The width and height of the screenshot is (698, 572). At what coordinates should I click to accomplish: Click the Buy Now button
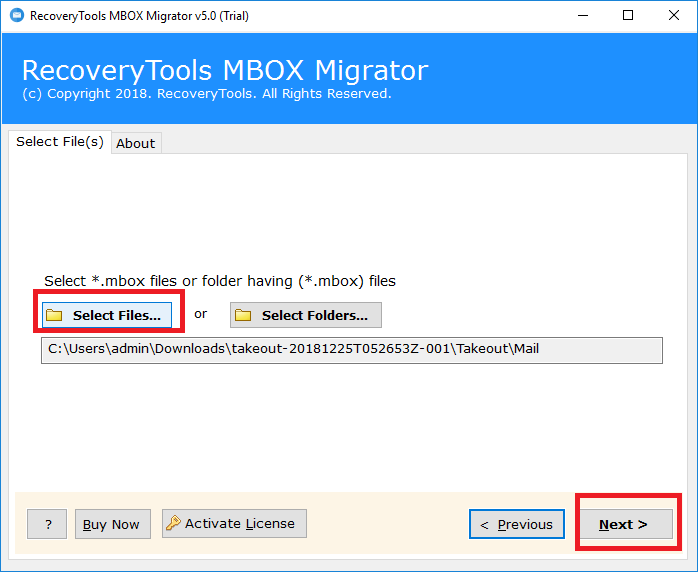(113, 524)
